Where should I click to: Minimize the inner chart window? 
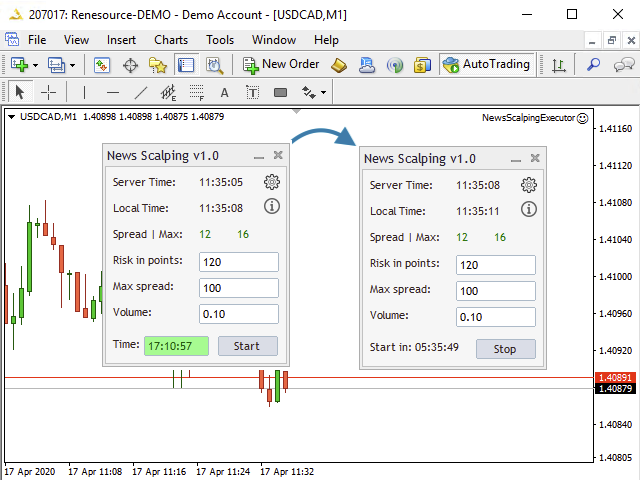[x=592, y=40]
